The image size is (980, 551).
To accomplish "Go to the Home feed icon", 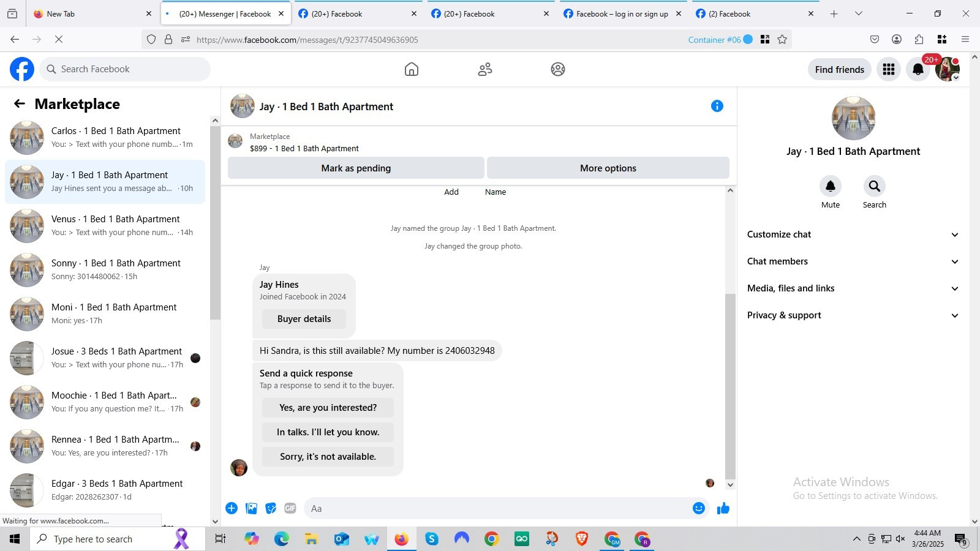I will [x=412, y=69].
